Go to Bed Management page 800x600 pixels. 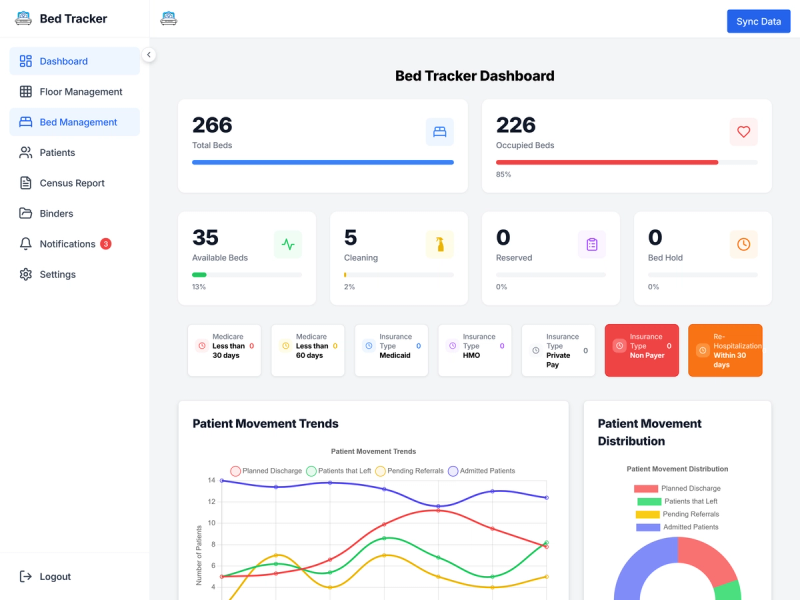(x=74, y=122)
